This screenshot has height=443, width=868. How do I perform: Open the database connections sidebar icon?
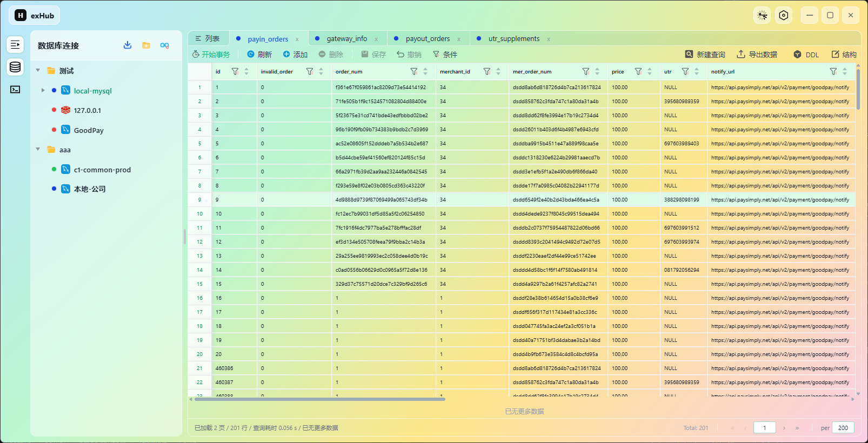15,67
